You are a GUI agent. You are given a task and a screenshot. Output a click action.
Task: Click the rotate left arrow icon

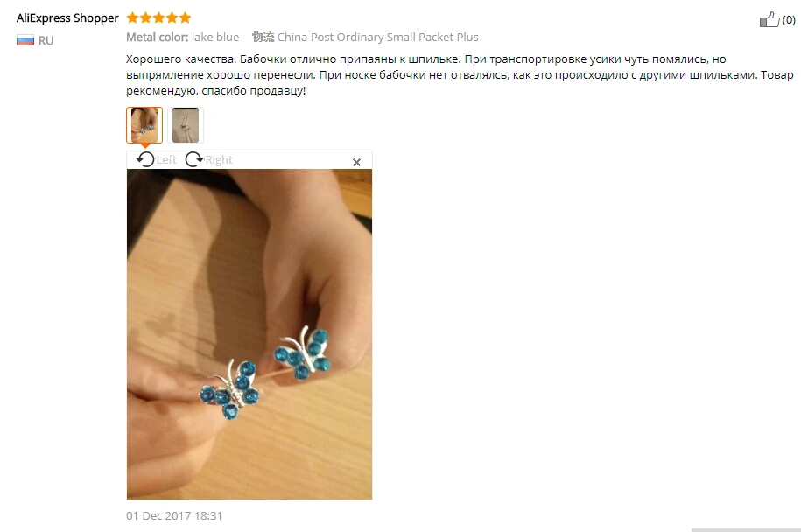pos(145,159)
